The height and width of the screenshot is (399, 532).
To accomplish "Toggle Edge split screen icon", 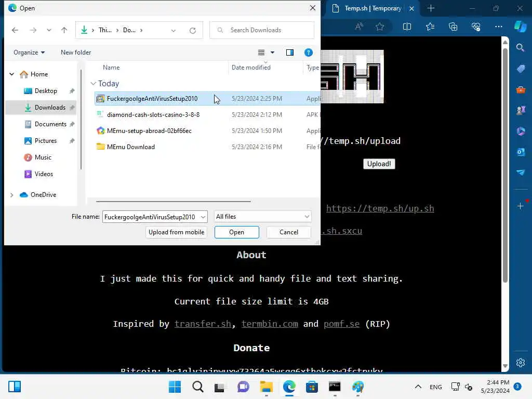I will (x=407, y=26).
